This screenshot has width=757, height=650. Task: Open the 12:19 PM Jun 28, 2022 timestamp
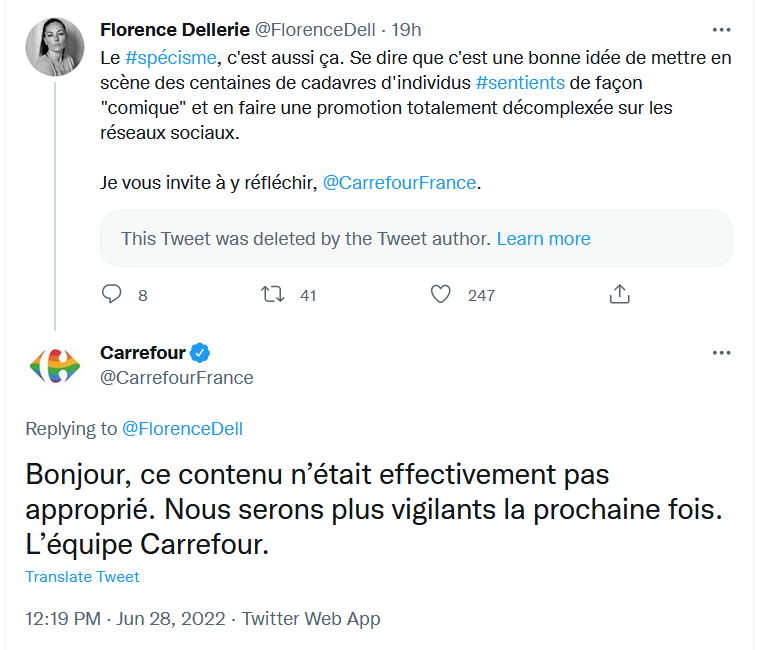[125, 619]
